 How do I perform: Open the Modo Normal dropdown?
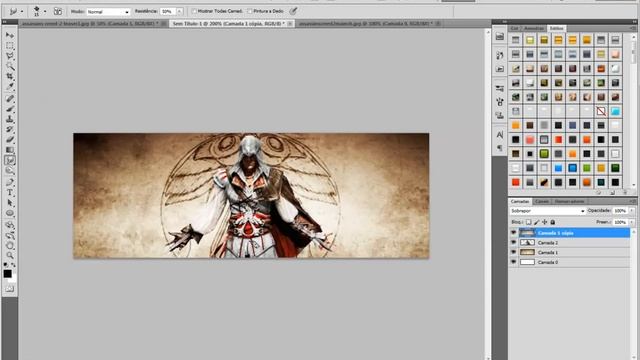coord(108,12)
